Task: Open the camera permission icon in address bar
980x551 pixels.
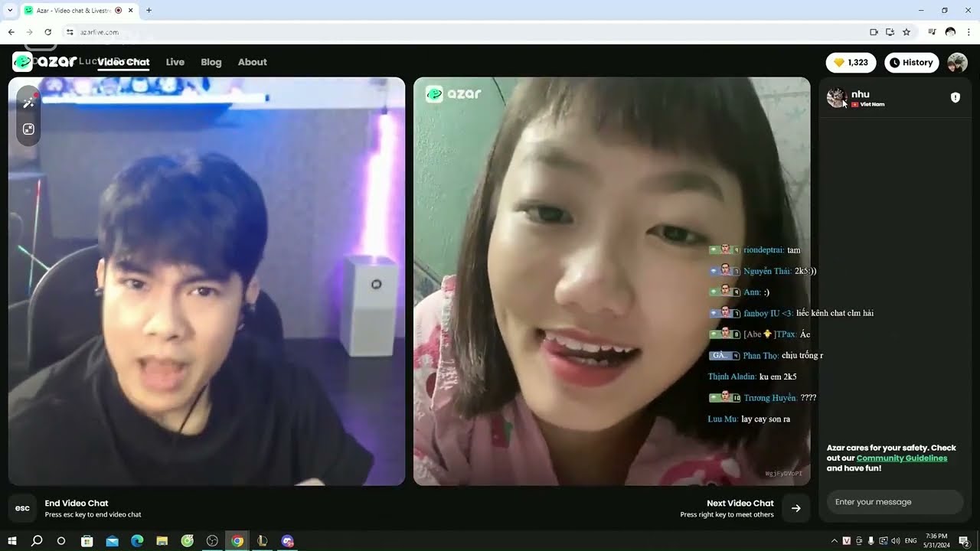Action: (874, 32)
